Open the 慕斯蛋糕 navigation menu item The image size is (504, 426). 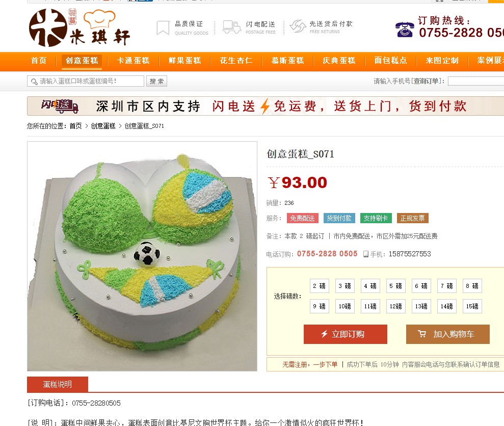pos(287,61)
